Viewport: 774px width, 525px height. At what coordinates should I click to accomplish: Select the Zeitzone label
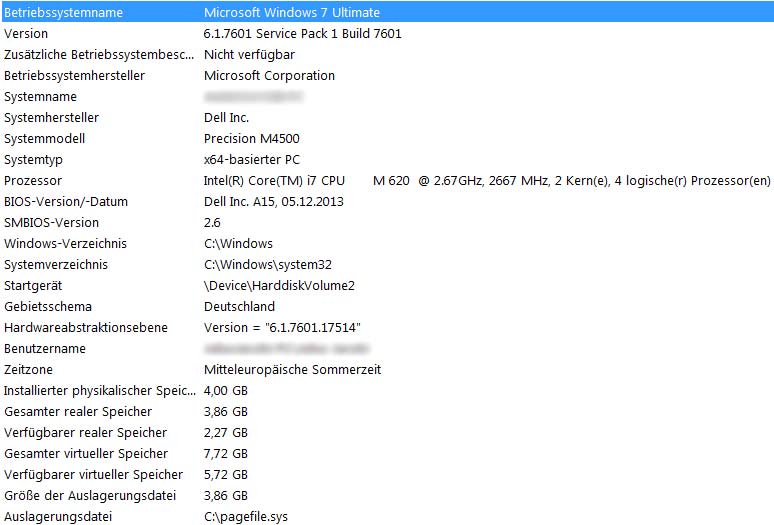coord(28,370)
